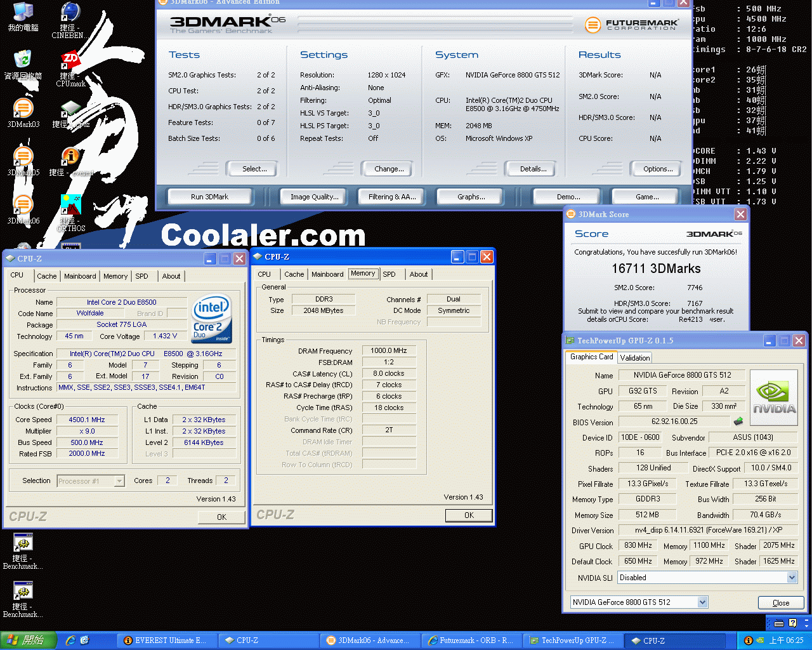
Task: Click Change... under Settings
Action: point(389,169)
